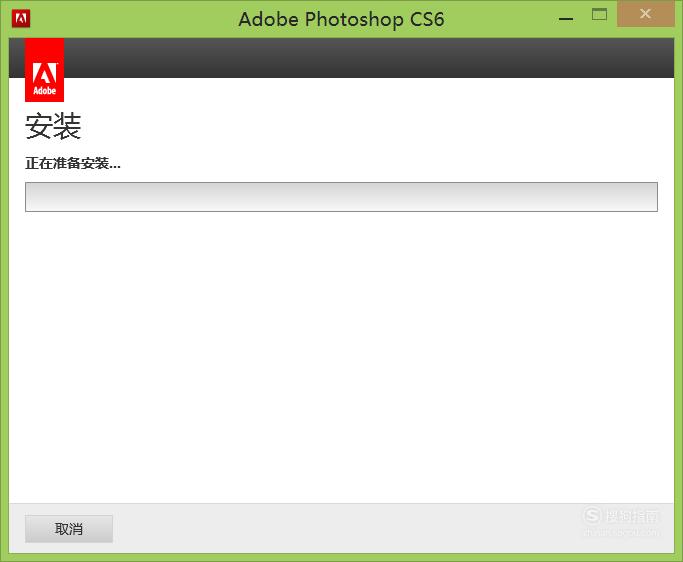Cancel installation with the 取消 button

tap(69, 529)
